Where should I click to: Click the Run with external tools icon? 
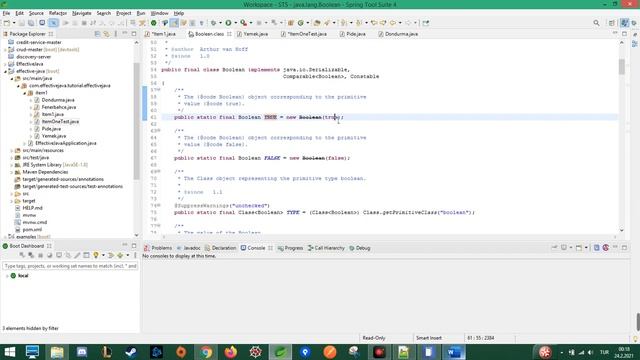pos(243,23)
